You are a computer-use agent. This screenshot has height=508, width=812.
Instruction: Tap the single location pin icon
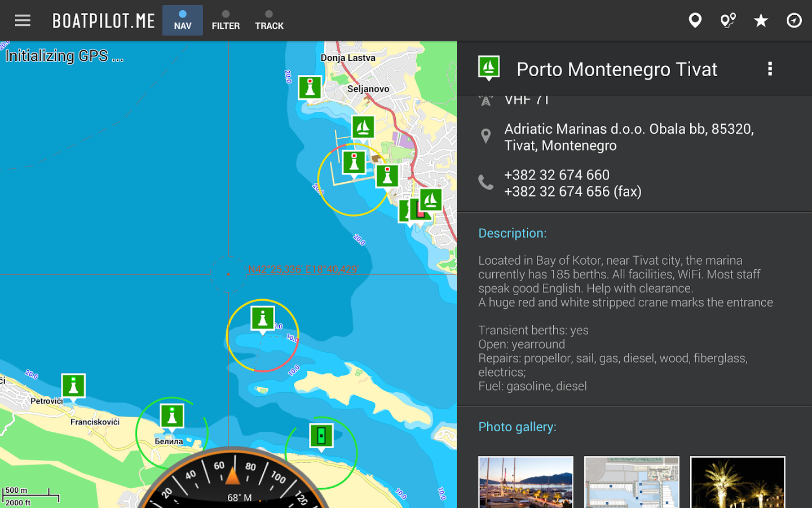tap(695, 21)
